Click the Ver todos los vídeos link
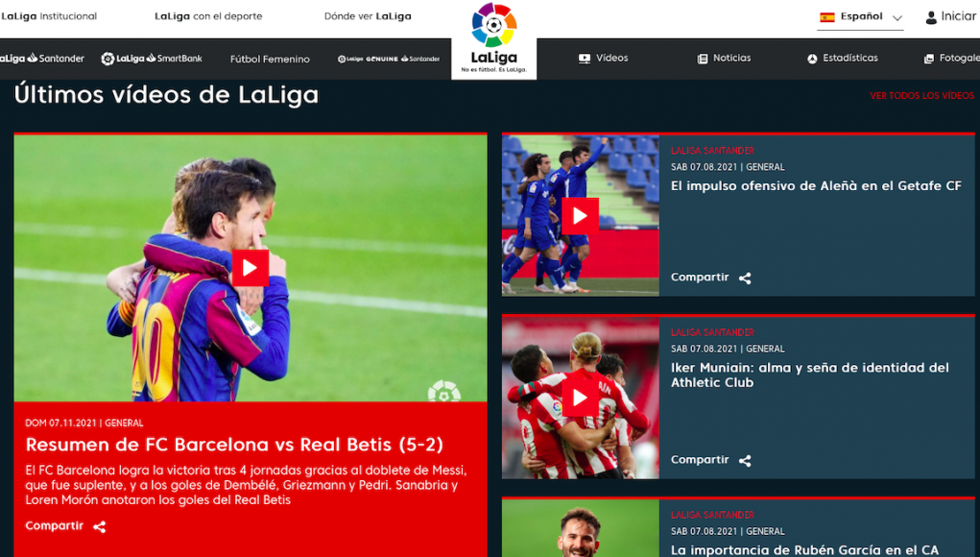 pyautogui.click(x=921, y=96)
